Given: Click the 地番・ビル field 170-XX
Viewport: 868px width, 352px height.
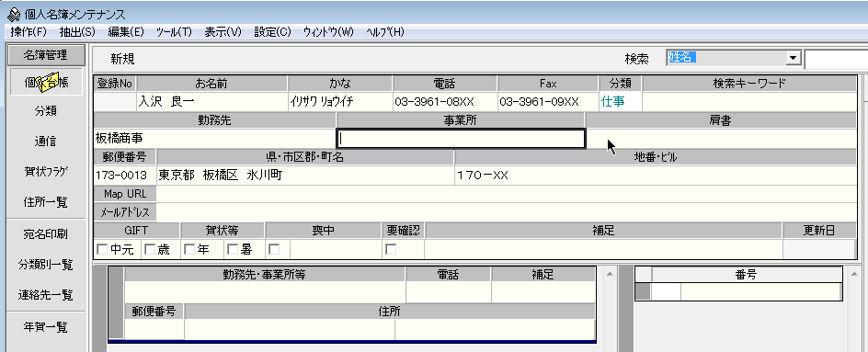Looking at the screenshot, I should pyautogui.click(x=656, y=176).
